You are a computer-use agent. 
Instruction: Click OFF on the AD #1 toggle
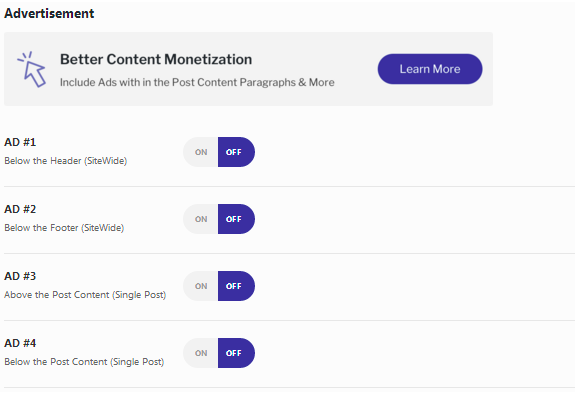coord(236,152)
